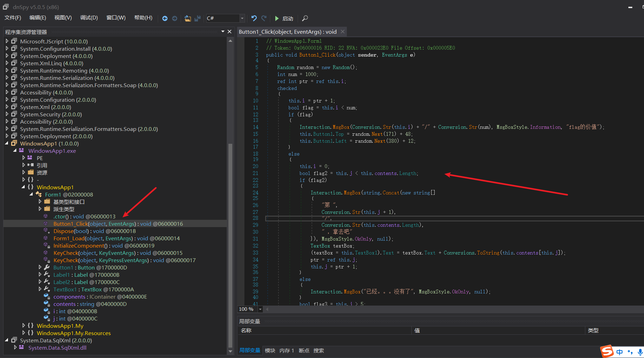Collapse the Form1 class tree node
The width and height of the screenshot is (644, 358).
pyautogui.click(x=31, y=194)
